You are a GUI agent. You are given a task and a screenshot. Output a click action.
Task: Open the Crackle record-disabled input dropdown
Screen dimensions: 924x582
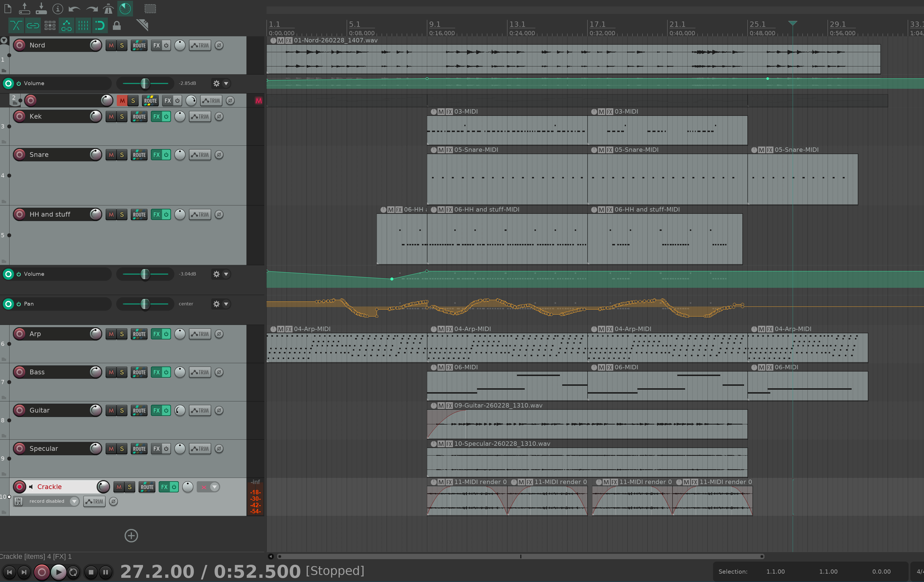[74, 501]
